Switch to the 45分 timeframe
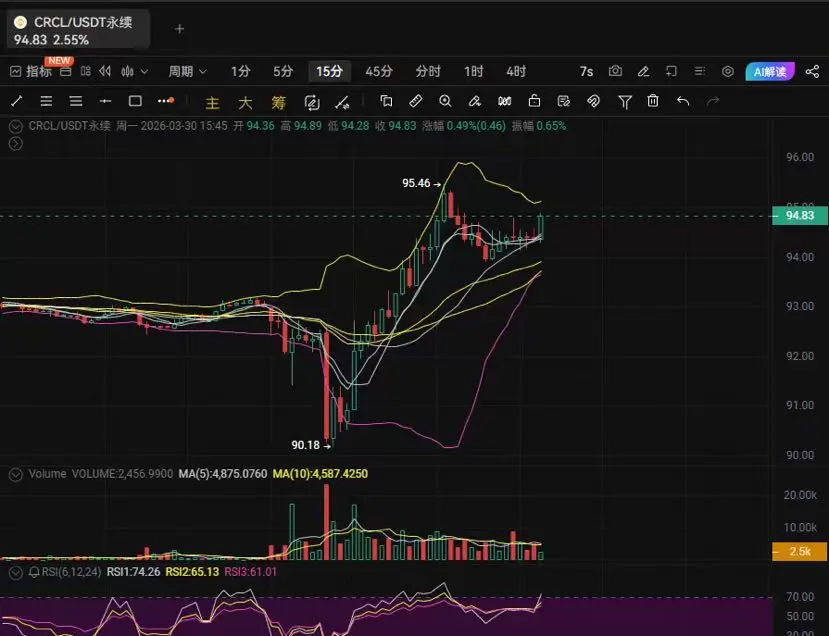 (x=379, y=71)
